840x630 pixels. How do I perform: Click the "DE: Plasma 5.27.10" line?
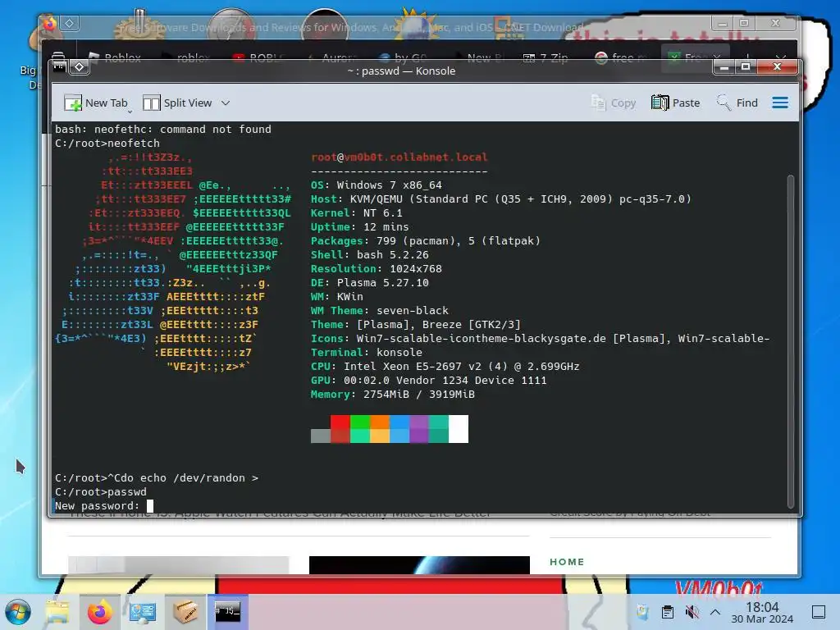click(x=370, y=282)
